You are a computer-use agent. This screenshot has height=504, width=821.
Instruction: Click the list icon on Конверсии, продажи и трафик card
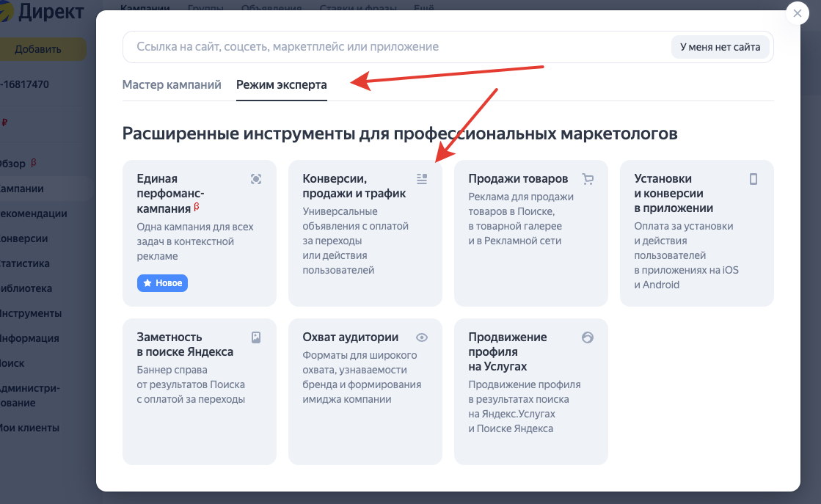click(422, 179)
